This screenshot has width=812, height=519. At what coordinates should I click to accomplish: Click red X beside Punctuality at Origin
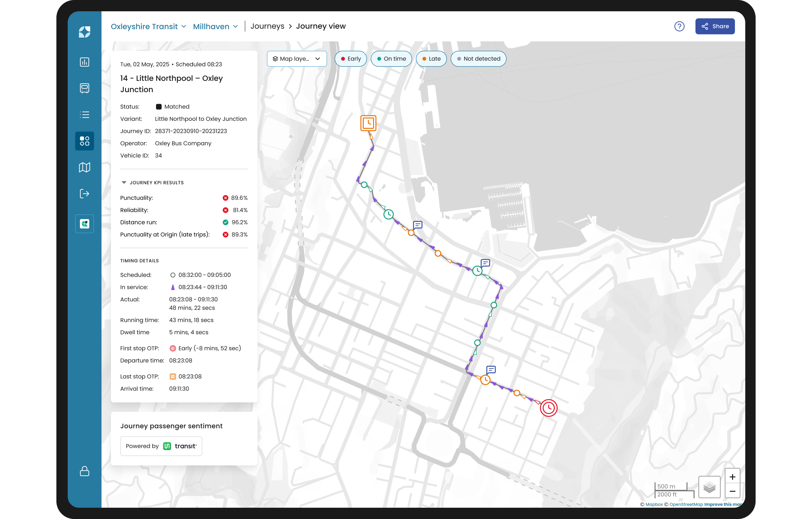tap(225, 234)
